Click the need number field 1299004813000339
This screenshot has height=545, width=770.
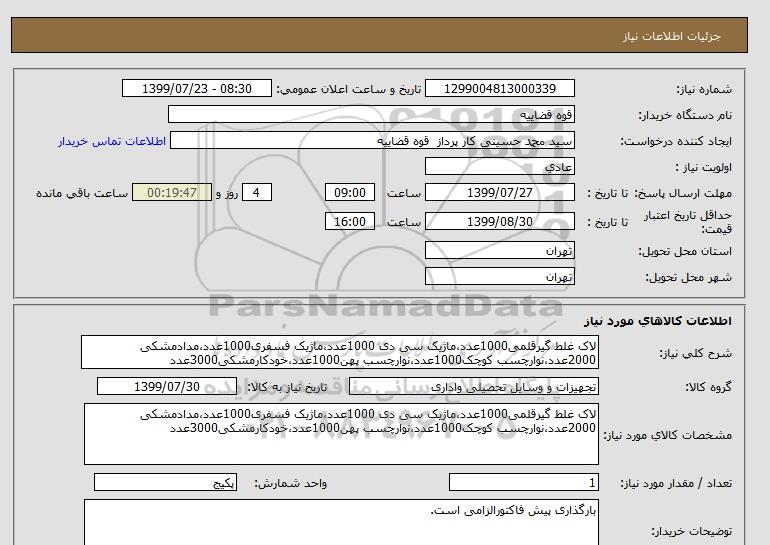pos(499,88)
